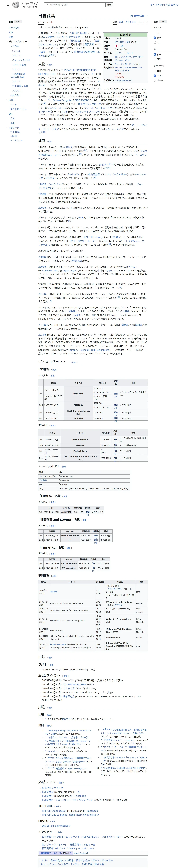Click the ログイン link

tap(175, 5)
